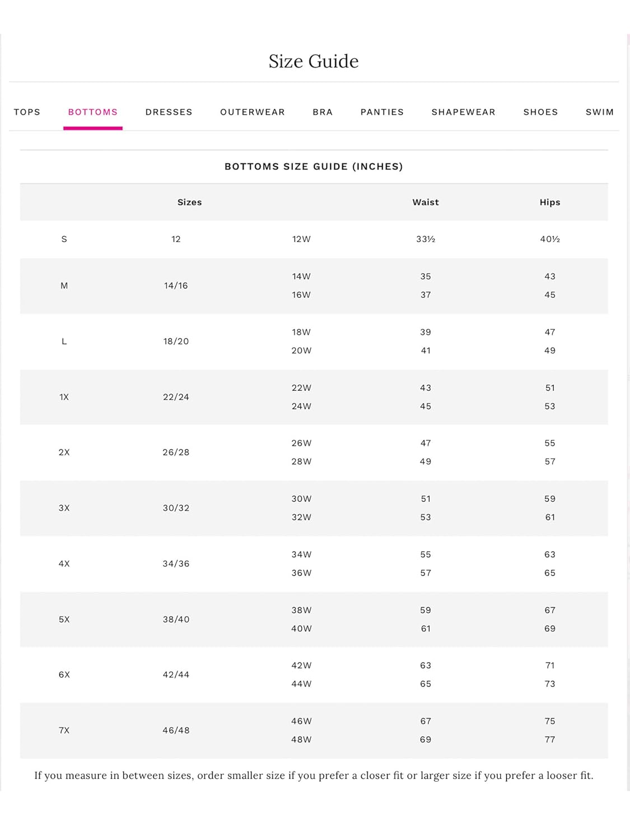Select the Bottoms tab

[x=93, y=112]
